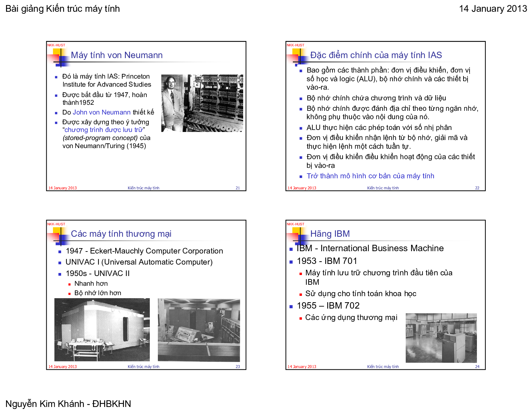Screen dimensions: 532x411
Task: Click 'Bộ nhớ chính chứa chương trình và dữ liệu'
Action: (376, 98)
